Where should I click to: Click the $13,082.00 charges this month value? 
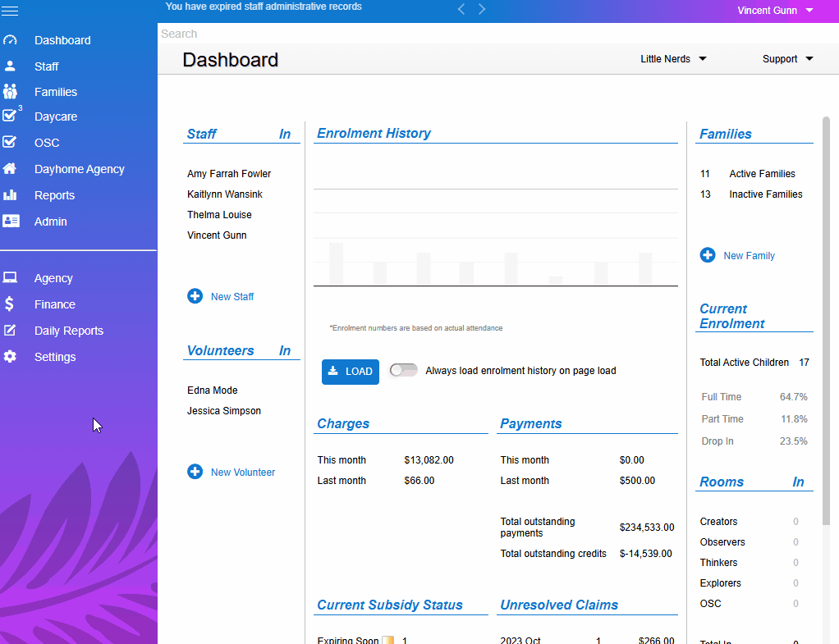tap(429, 460)
